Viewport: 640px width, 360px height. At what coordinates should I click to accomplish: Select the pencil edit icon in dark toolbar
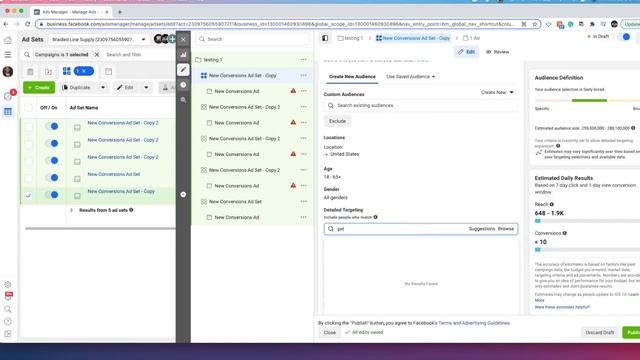[183, 70]
